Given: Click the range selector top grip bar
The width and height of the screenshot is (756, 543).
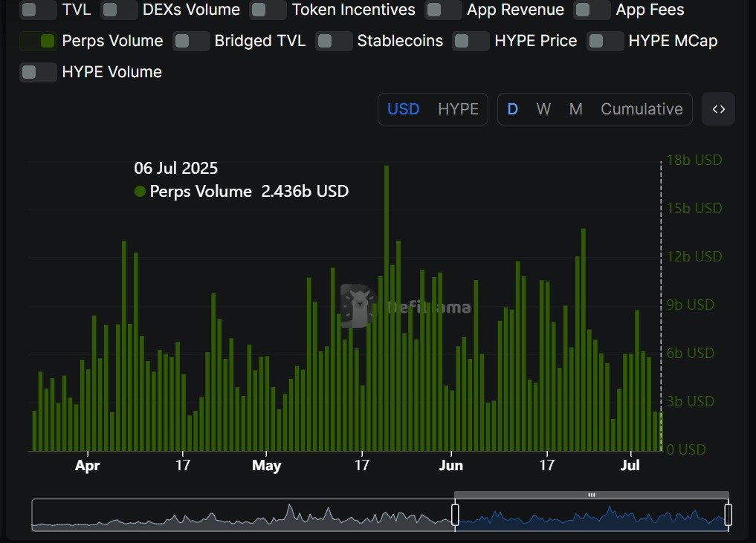Looking at the screenshot, I should click(x=592, y=495).
